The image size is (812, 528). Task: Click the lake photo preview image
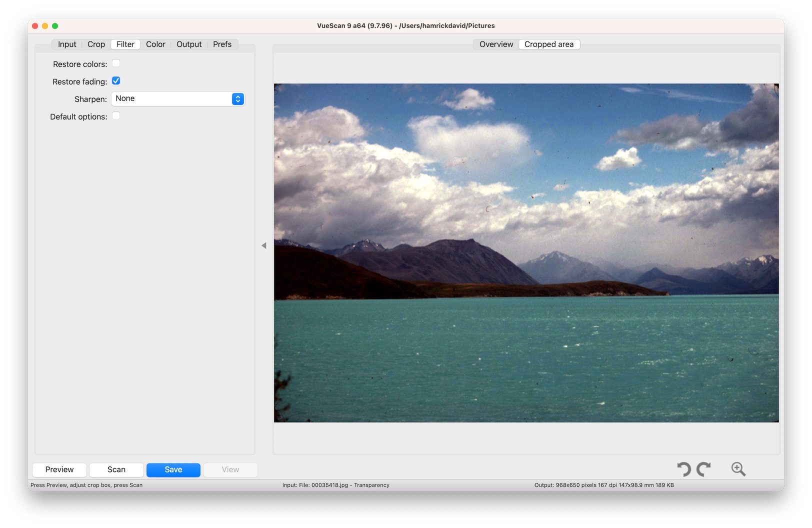point(526,252)
